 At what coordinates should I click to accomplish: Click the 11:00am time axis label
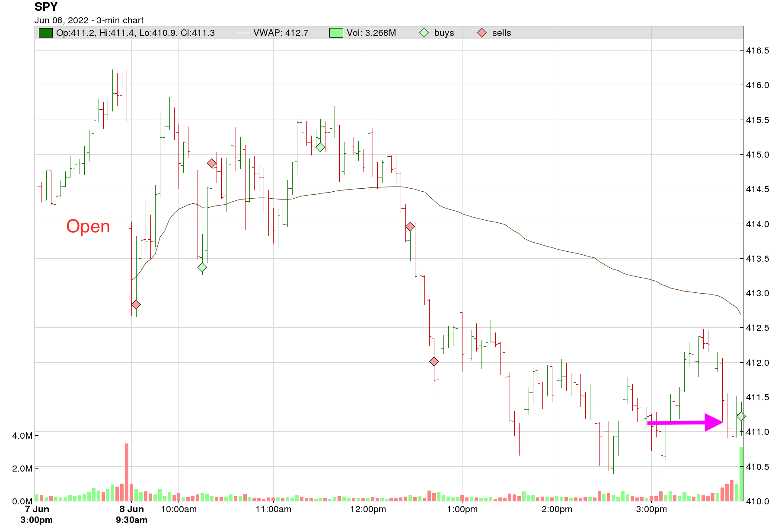(274, 509)
